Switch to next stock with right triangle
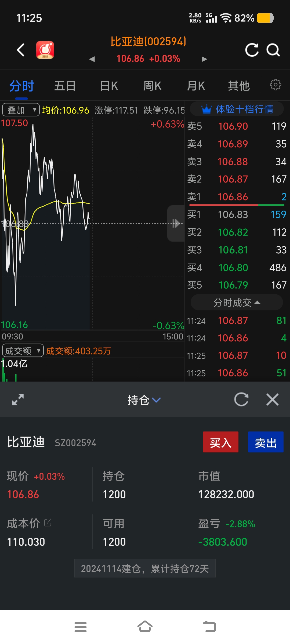290x644 pixels. 204,59
